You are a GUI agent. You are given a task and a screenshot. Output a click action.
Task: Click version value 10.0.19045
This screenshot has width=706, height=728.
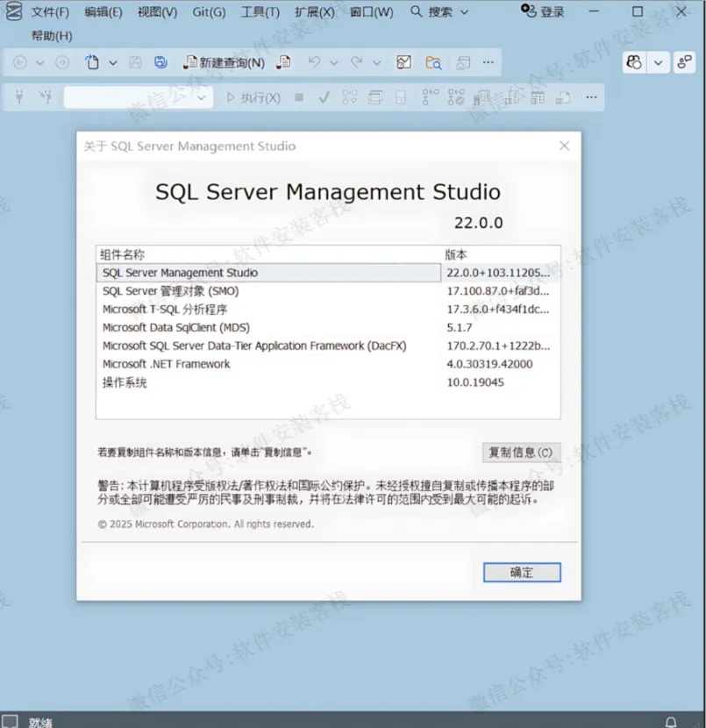click(475, 382)
